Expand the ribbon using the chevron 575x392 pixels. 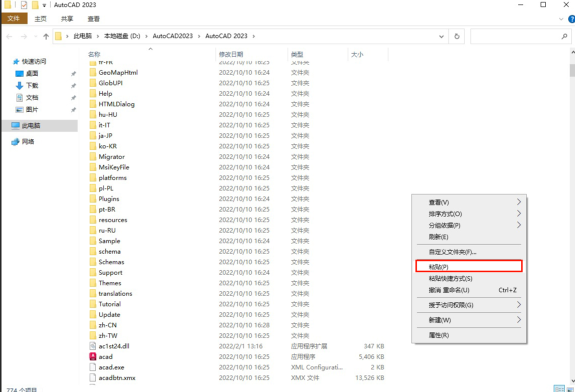[561, 19]
